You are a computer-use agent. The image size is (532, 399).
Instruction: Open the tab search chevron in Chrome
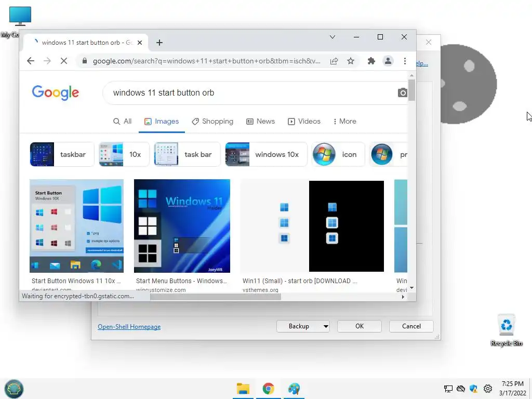(x=332, y=37)
